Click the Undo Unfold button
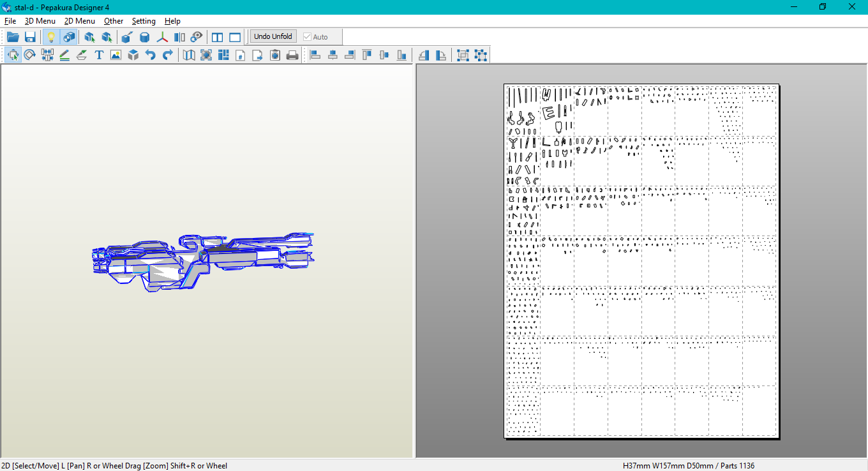 273,36
